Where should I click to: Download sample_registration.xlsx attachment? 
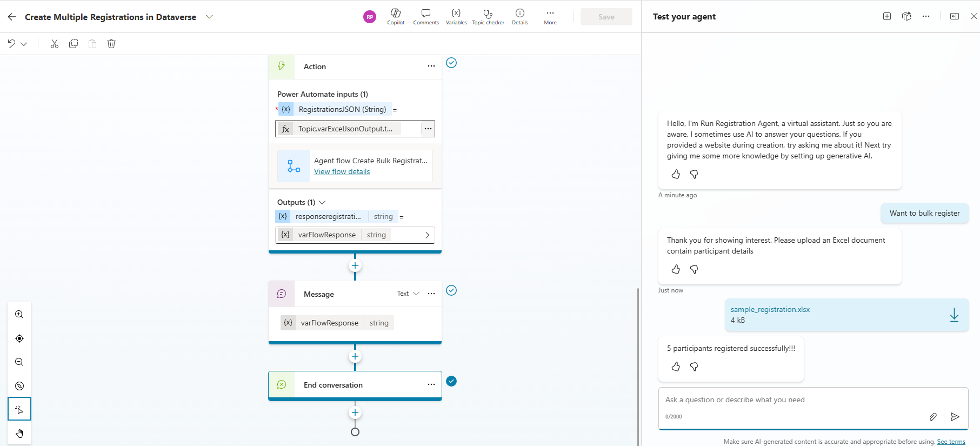[954, 315]
